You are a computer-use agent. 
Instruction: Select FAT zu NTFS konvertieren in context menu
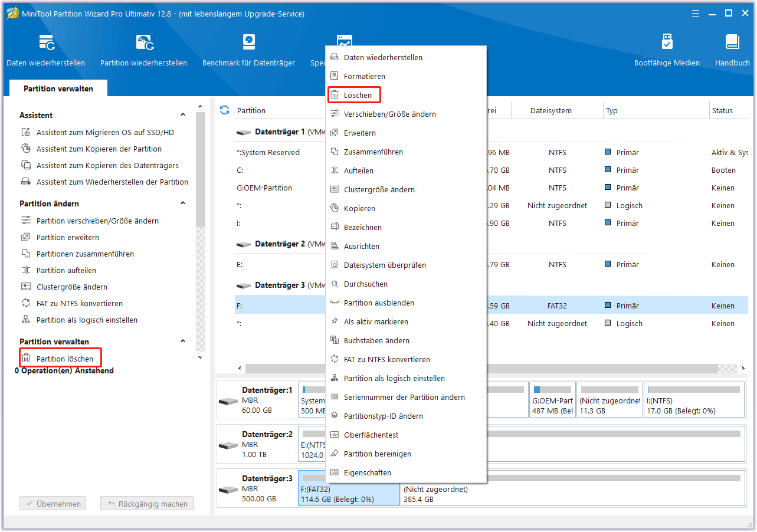(406, 360)
